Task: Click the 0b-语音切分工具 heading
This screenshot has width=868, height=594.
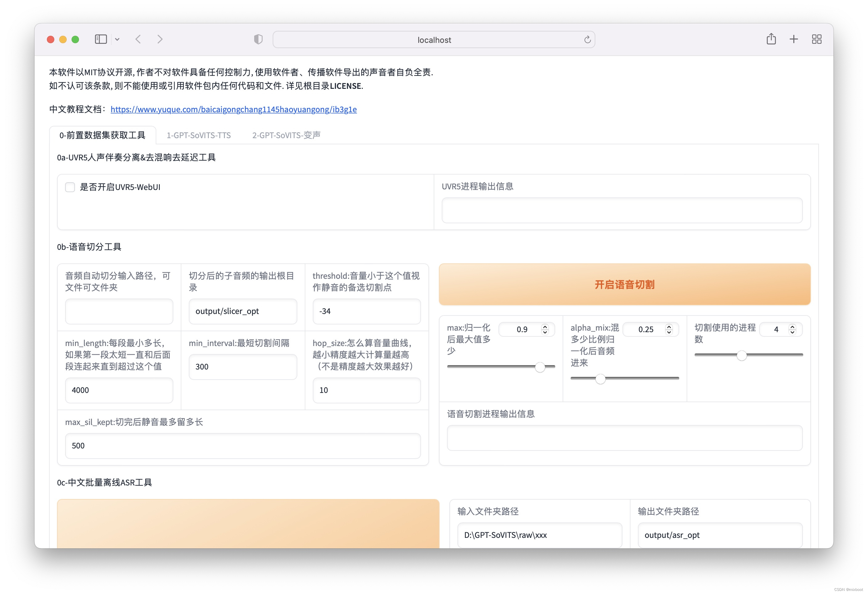Action: click(89, 247)
